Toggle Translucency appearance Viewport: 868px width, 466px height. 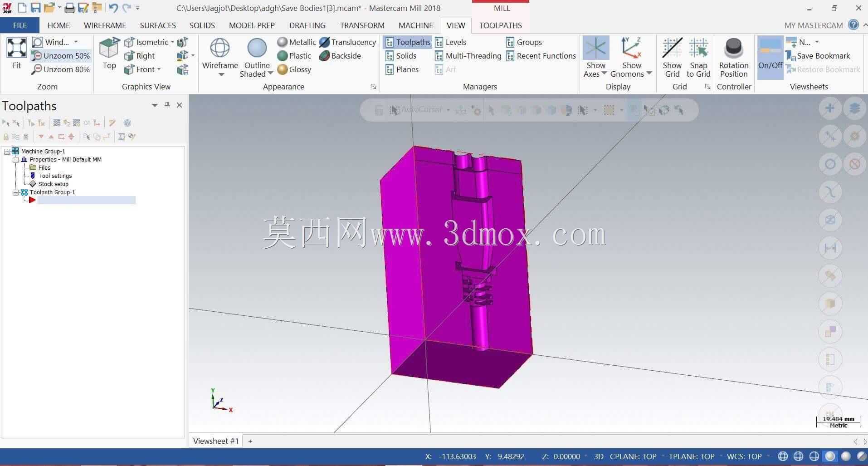click(348, 42)
